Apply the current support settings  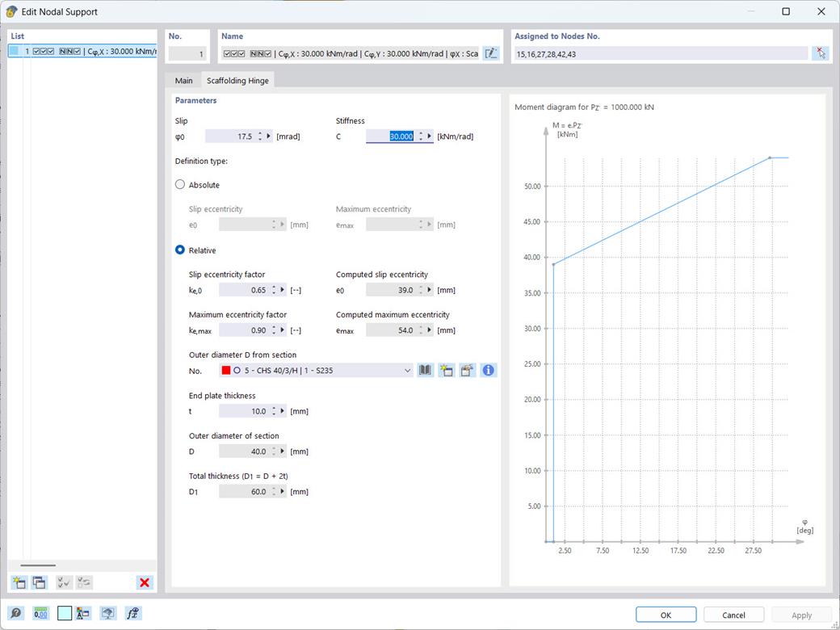coord(800,614)
